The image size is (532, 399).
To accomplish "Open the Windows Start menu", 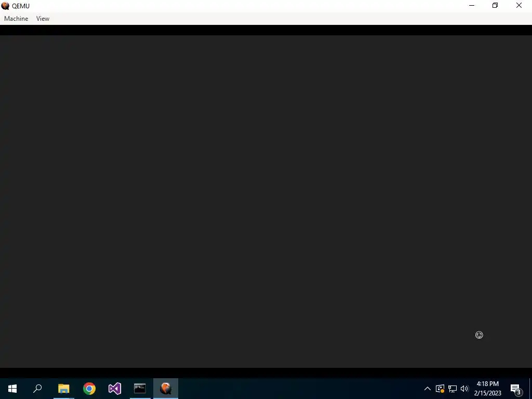I will (x=12, y=389).
